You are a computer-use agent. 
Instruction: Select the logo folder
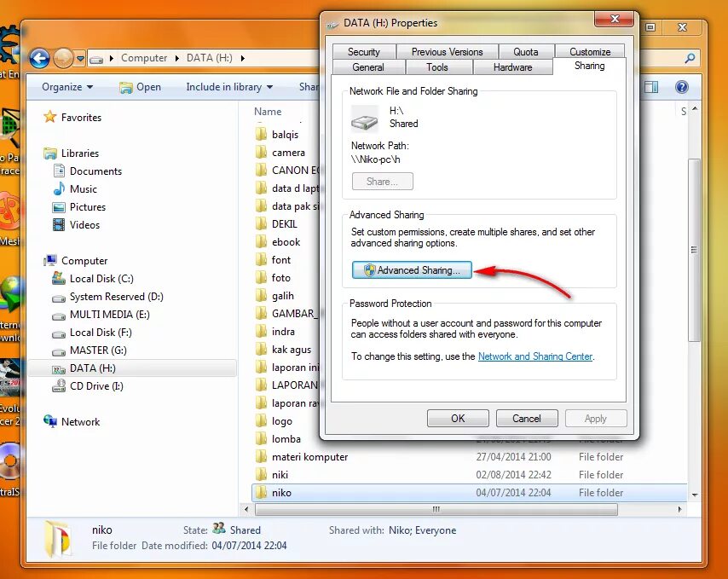point(274,421)
